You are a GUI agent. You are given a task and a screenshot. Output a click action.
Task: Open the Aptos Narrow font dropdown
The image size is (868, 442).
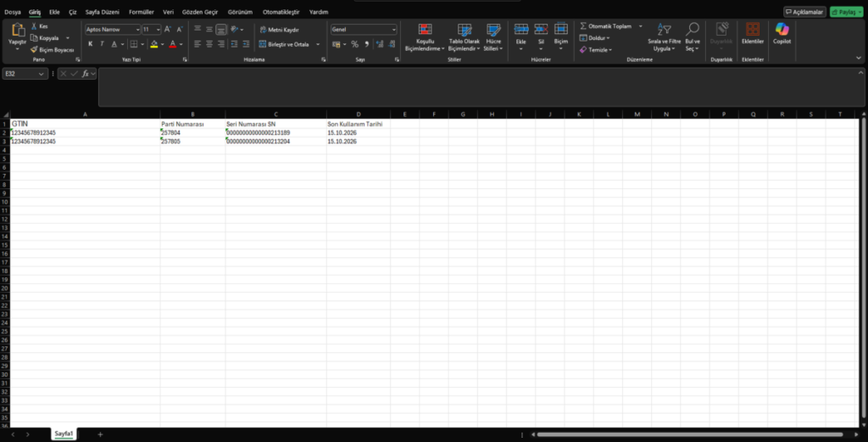pos(137,30)
